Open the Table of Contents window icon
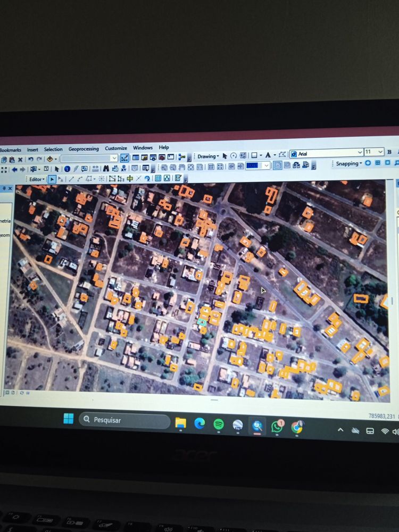 click(135, 157)
